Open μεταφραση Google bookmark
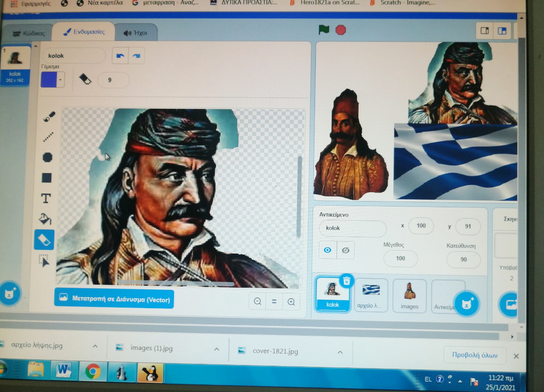Screen dimensions: 544x392 165,3
